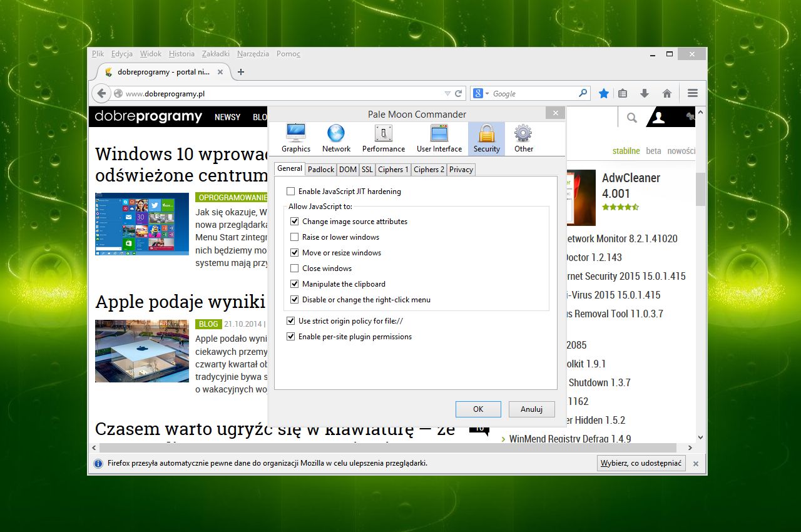
Task: Click the browser back arrow button
Action: (101, 93)
